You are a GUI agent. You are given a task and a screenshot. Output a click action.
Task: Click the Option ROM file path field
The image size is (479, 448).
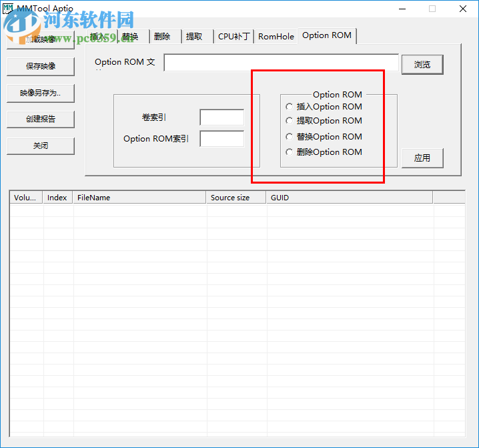pos(281,63)
